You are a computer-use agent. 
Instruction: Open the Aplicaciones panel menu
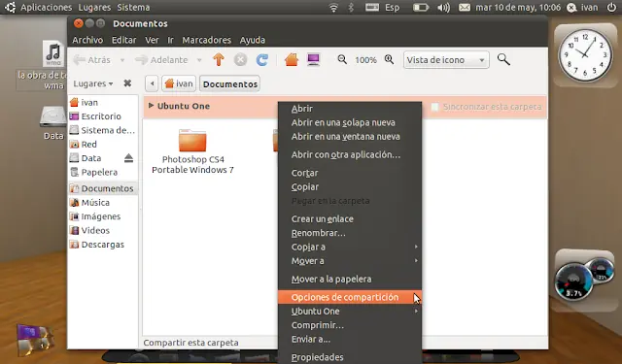tap(46, 7)
